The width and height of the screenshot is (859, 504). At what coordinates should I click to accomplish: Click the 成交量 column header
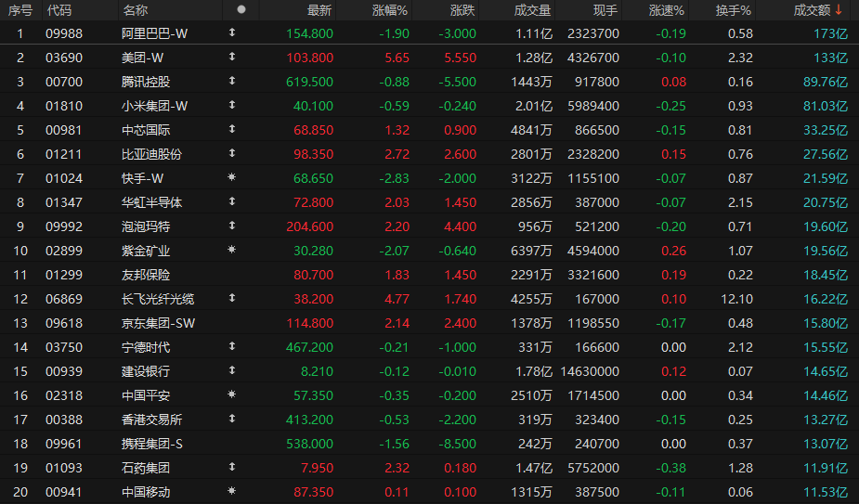[x=532, y=10]
